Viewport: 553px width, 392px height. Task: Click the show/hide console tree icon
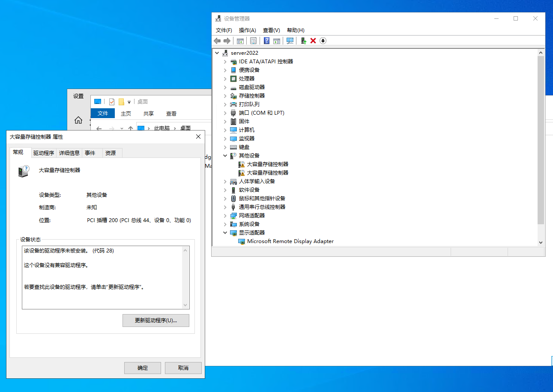pyautogui.click(x=240, y=41)
